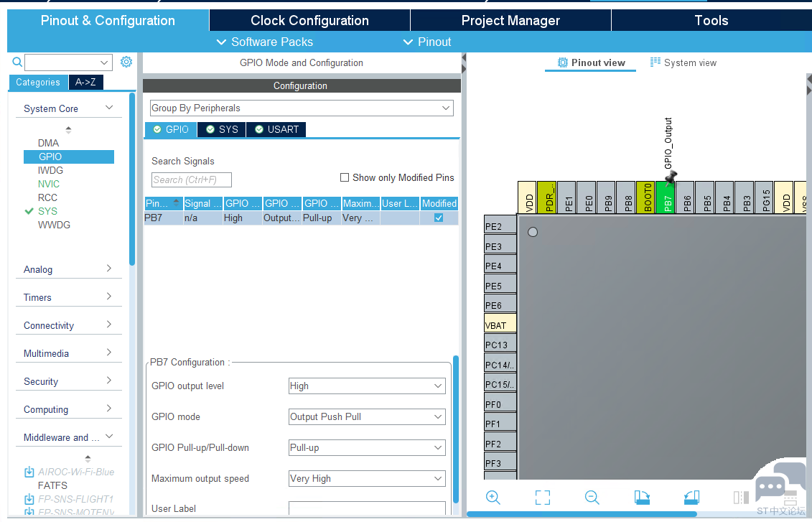Select NVIC in System Core
The height and width of the screenshot is (522, 812).
point(49,184)
